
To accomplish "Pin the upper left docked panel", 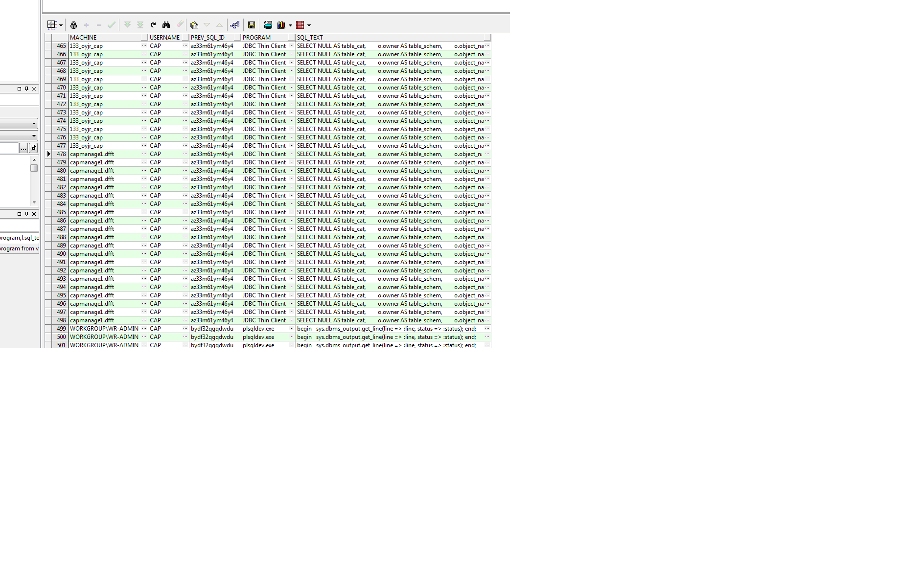I will (26, 89).
